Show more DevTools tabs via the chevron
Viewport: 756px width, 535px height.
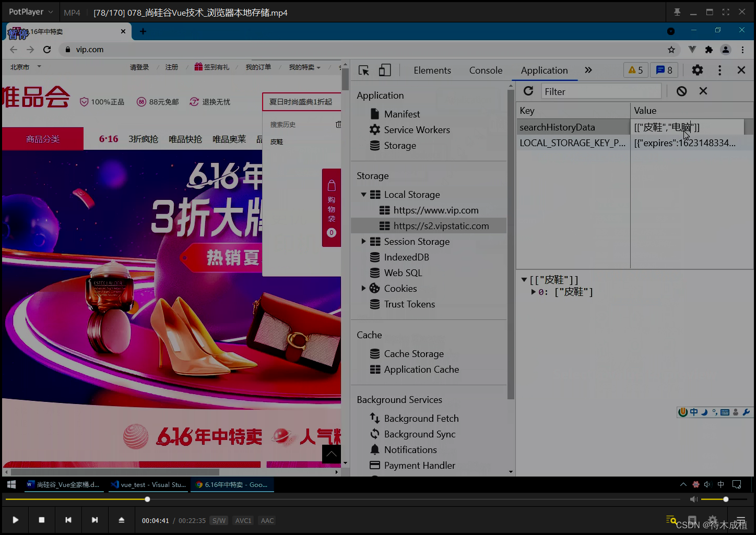coord(588,70)
